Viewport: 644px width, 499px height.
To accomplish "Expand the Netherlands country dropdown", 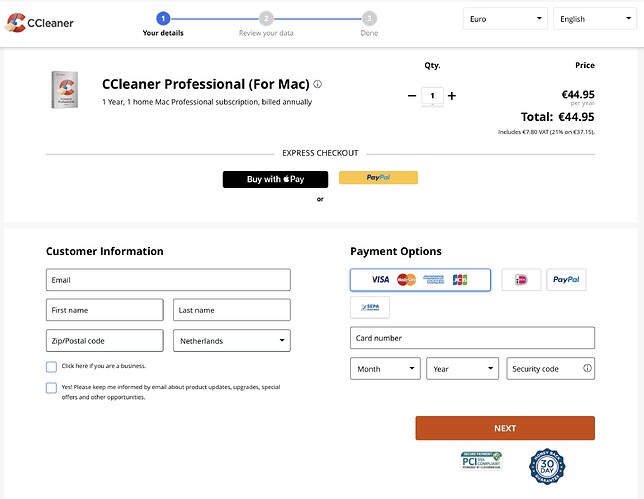I will (232, 341).
